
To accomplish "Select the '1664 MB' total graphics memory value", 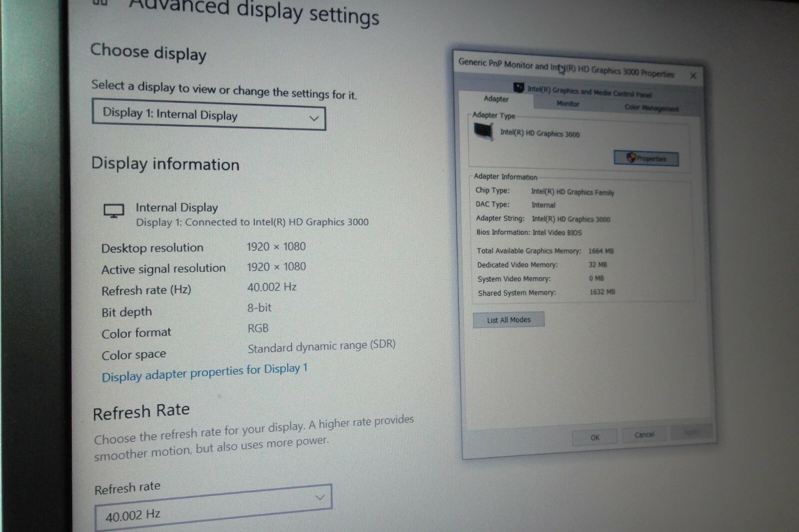I will pos(601,251).
